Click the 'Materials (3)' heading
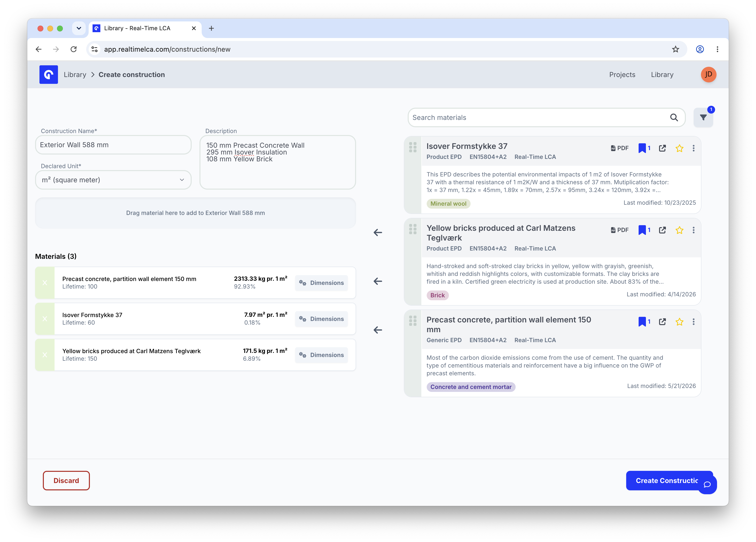756x542 pixels. 56,256
